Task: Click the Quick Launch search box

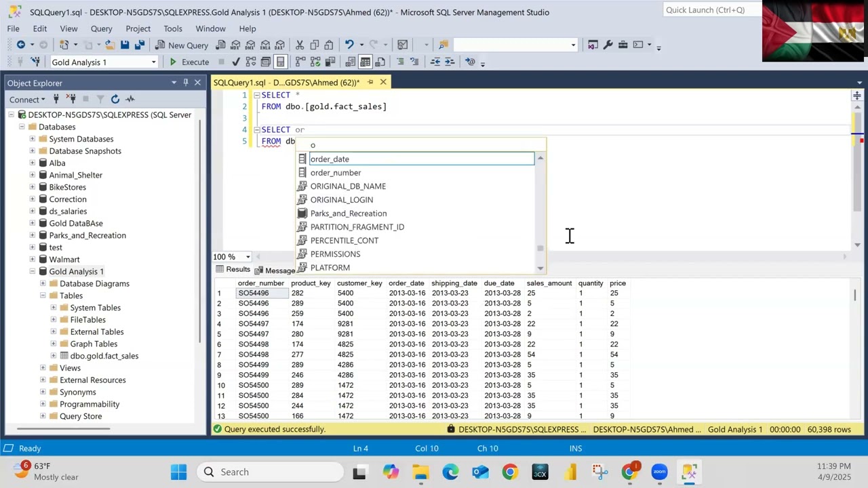Action: (x=712, y=9)
